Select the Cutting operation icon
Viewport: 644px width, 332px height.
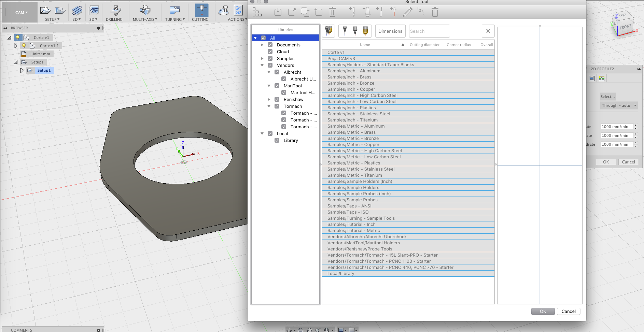click(x=201, y=11)
